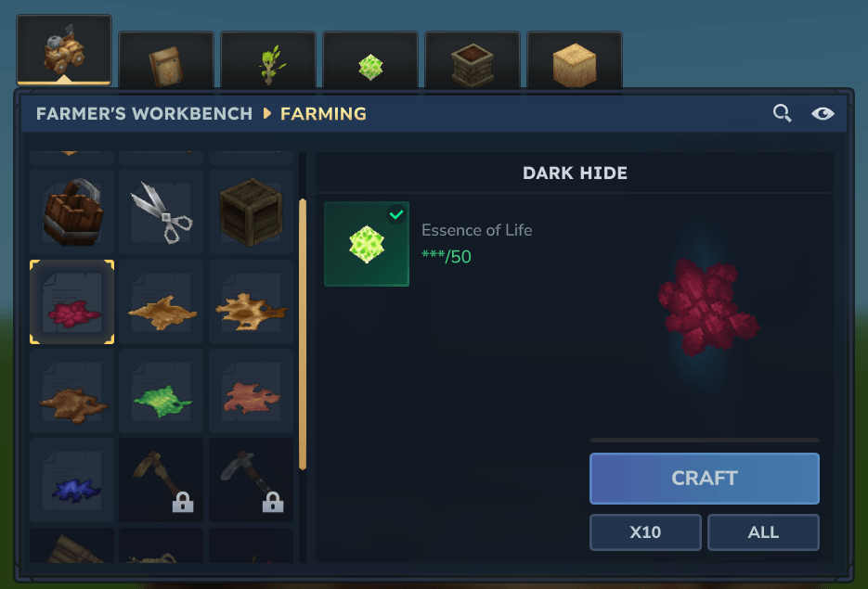Click the locked hoe recipe

click(162, 480)
